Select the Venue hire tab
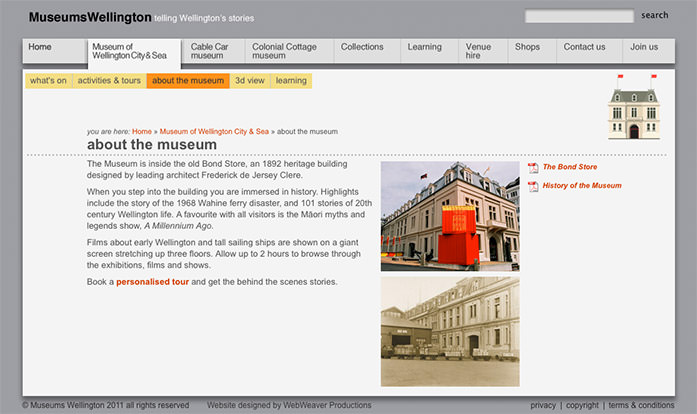This screenshot has height=414, width=697. click(483, 51)
